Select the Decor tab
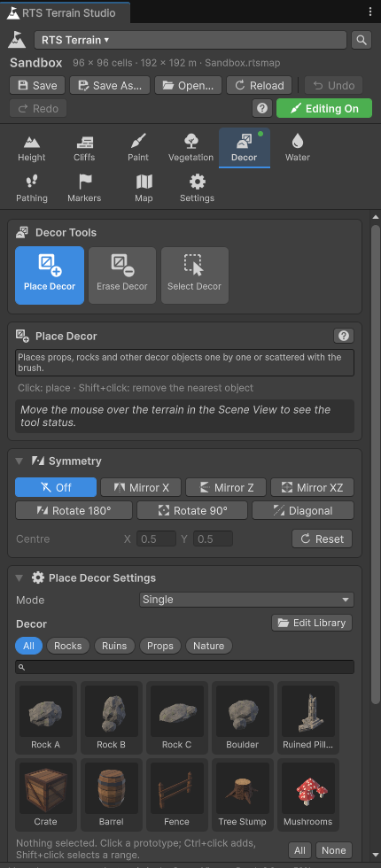The height and width of the screenshot is (868, 381). tap(245, 148)
